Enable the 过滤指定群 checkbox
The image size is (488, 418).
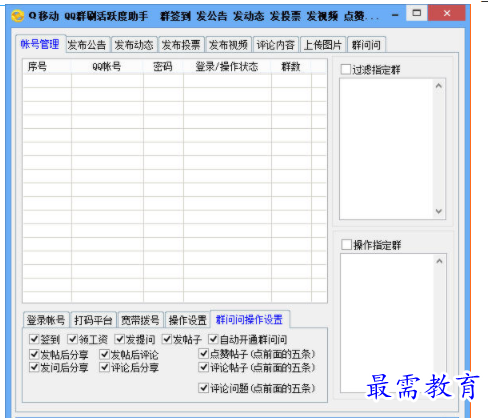click(x=346, y=70)
